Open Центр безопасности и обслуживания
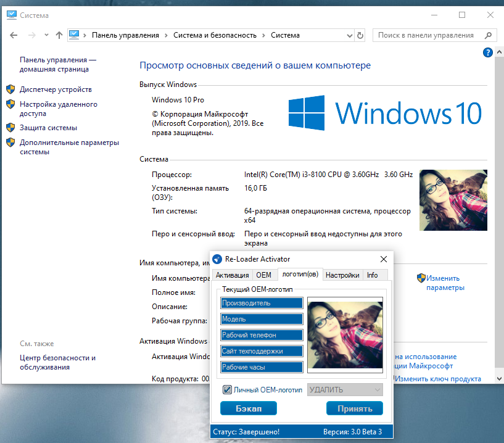The image size is (504, 443). tap(57, 362)
